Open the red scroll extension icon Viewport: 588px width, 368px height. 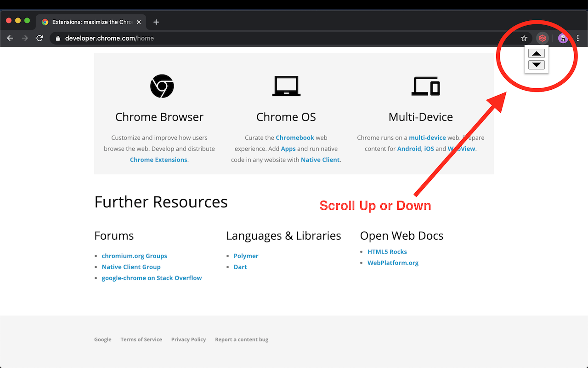[543, 38]
